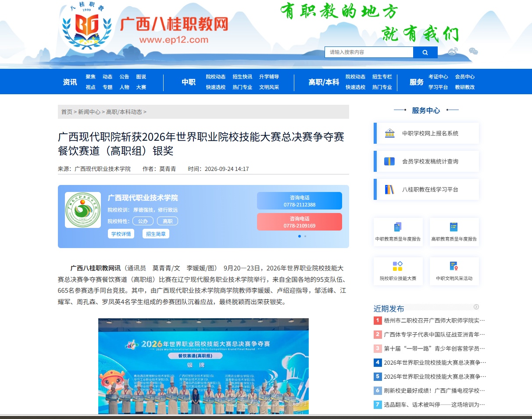Click the blue 咨询电话 0778-2112388 button
532x419 pixels.
point(300,201)
